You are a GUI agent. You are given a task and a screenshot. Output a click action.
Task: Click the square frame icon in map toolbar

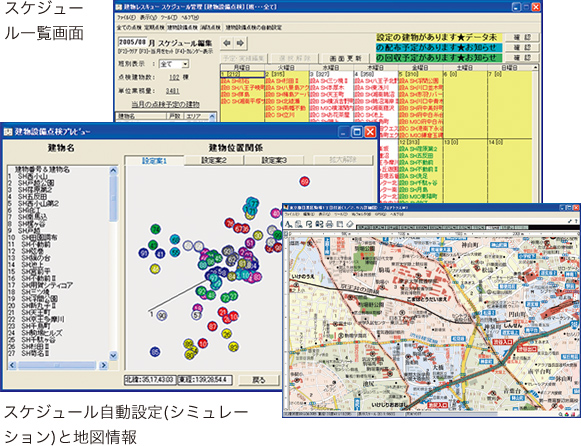tap(339, 224)
